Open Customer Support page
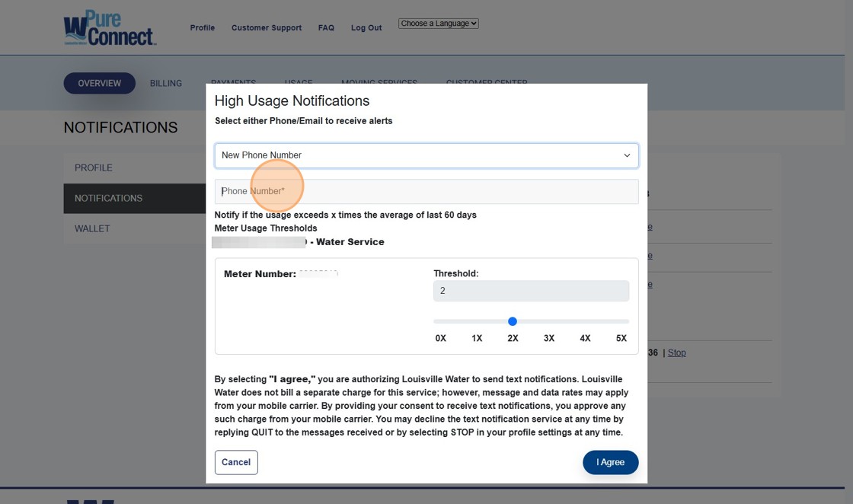853x504 pixels. 267,28
